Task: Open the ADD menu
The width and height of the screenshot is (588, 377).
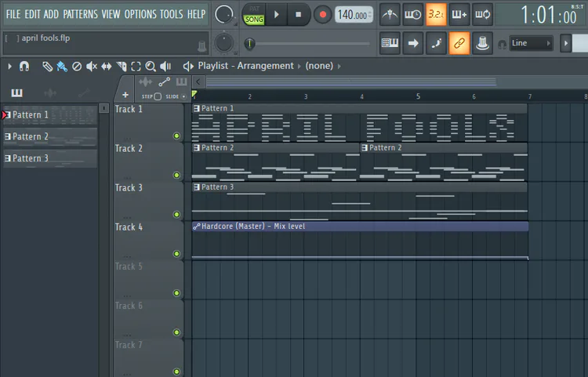Action: coord(51,14)
